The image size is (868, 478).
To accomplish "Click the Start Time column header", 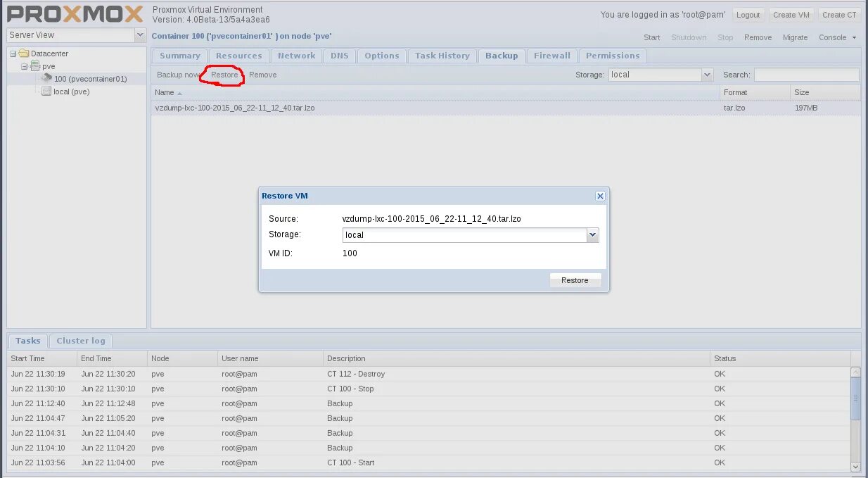I will 42,358.
